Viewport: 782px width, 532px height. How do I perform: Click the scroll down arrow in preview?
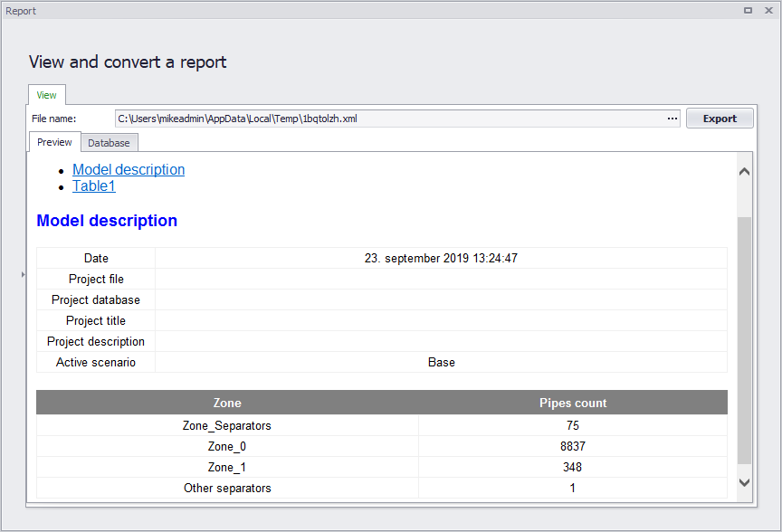click(744, 482)
